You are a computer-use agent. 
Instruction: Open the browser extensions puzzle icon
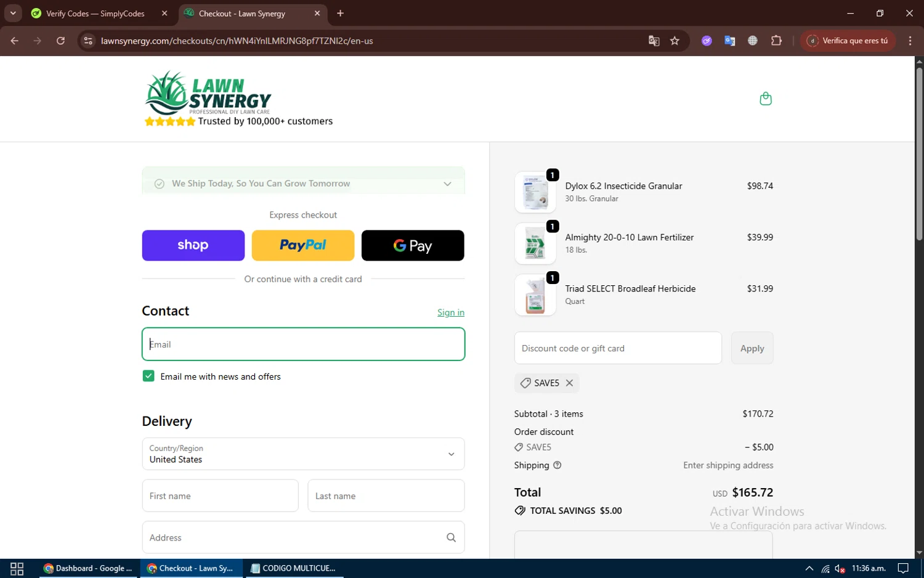[x=776, y=41]
